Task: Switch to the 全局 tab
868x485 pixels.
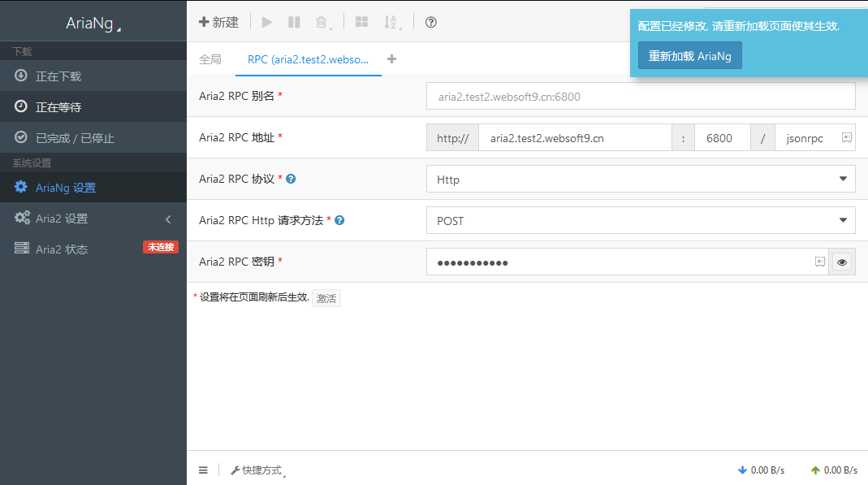Action: (209, 59)
